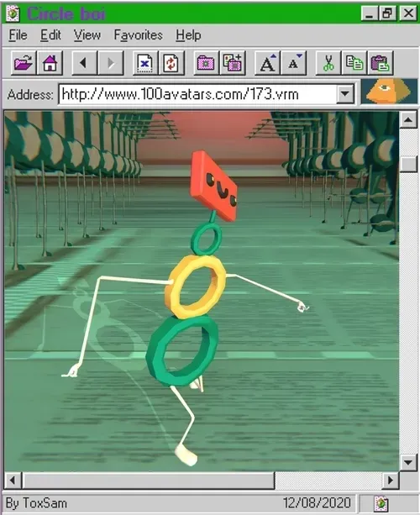Navigate forward with the right arrow
The height and width of the screenshot is (515, 420).
coord(111,62)
